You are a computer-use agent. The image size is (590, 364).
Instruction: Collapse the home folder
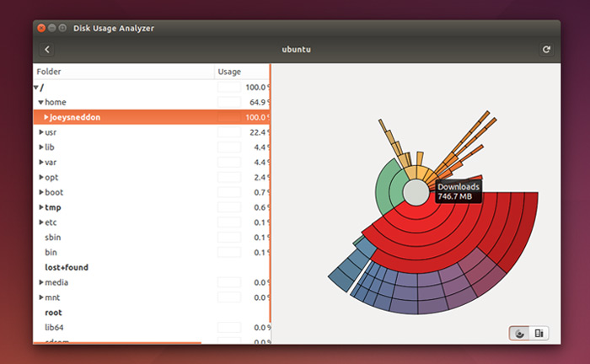pos(40,102)
